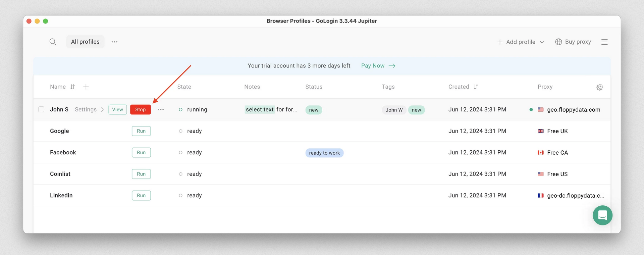The image size is (644, 255).
Task: Open the hamburger menu at top right
Action: point(604,42)
